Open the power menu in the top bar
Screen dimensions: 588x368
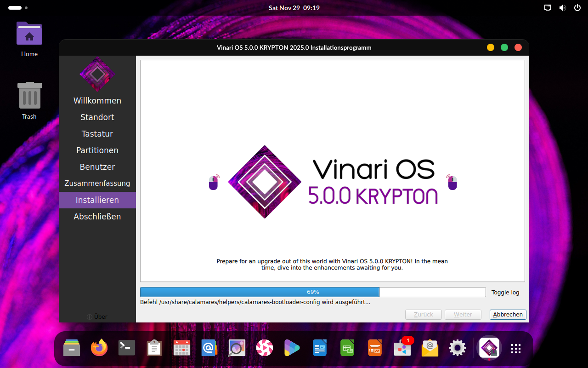[577, 8]
